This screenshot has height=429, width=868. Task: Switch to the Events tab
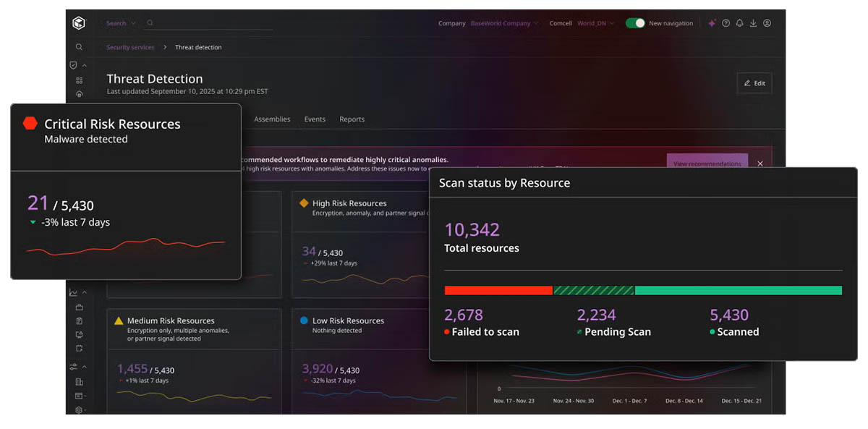pos(315,119)
